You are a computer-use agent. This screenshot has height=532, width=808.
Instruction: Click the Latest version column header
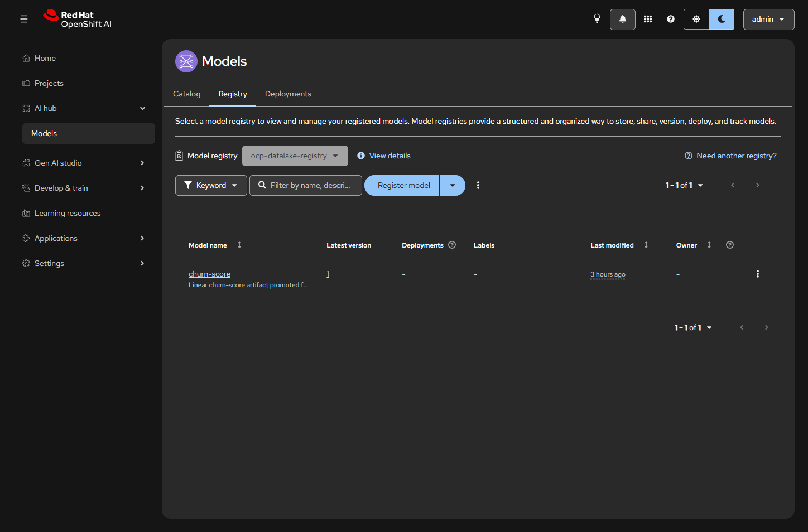pyautogui.click(x=349, y=245)
